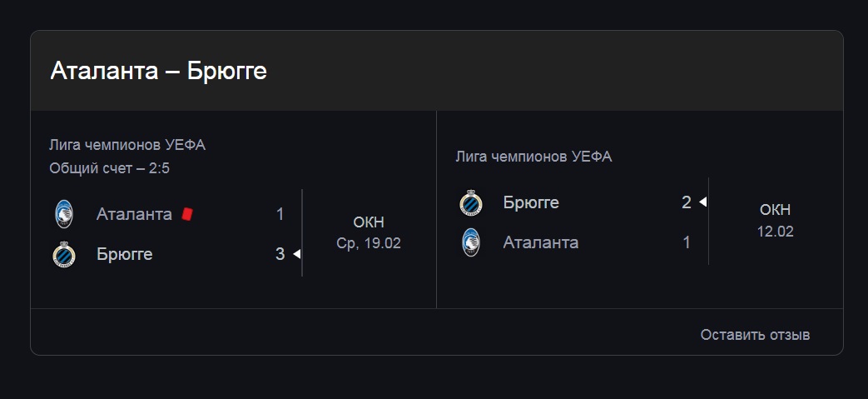868x399 pixels.
Task: Click the red card icon next to Аталанта
Action: click(x=187, y=214)
